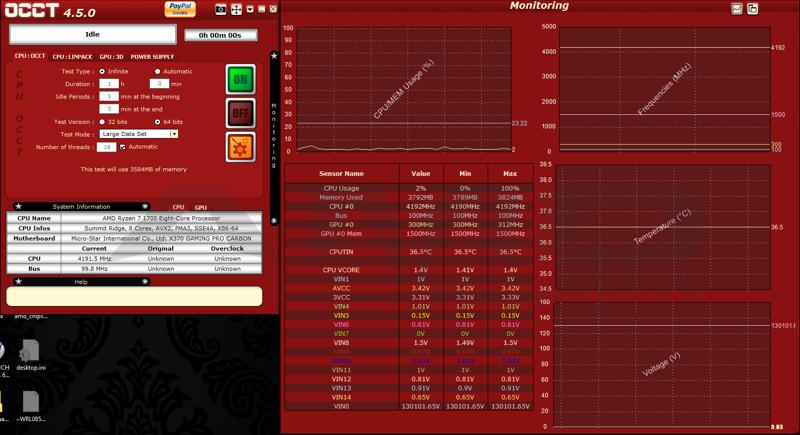The height and width of the screenshot is (435, 800).
Task: Switch to the POWER SUPPLY tab
Action: [152, 57]
